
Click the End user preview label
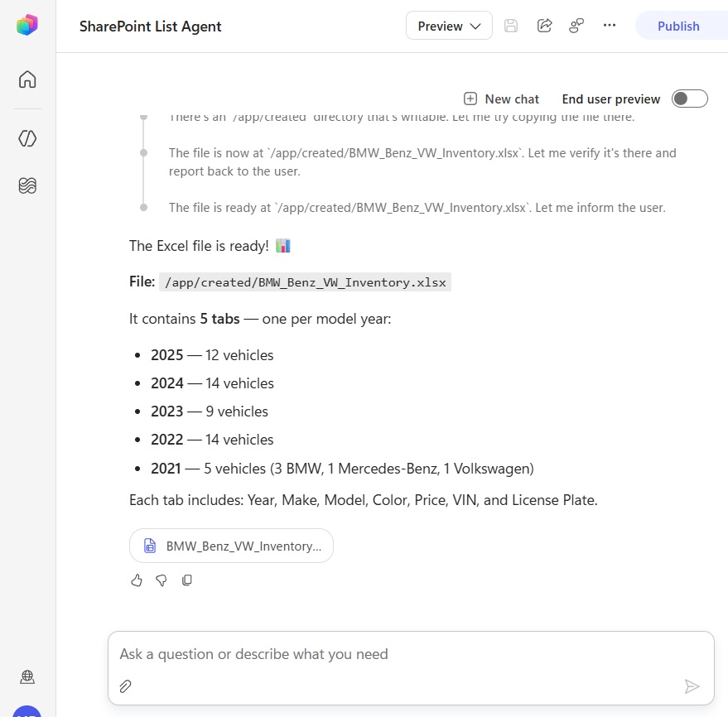tap(610, 99)
